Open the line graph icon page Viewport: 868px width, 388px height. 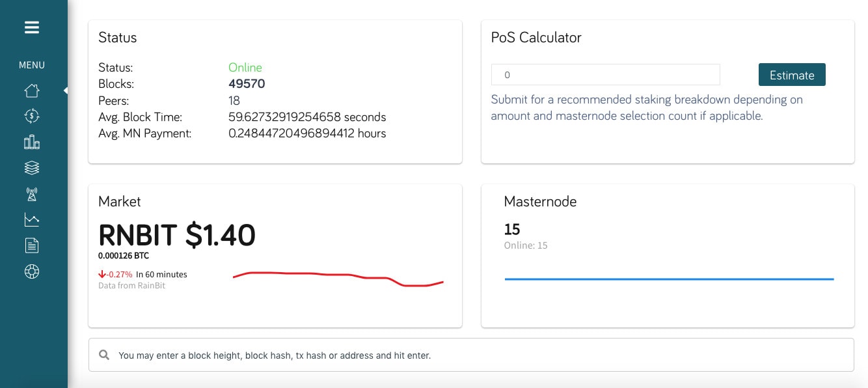[x=32, y=219]
